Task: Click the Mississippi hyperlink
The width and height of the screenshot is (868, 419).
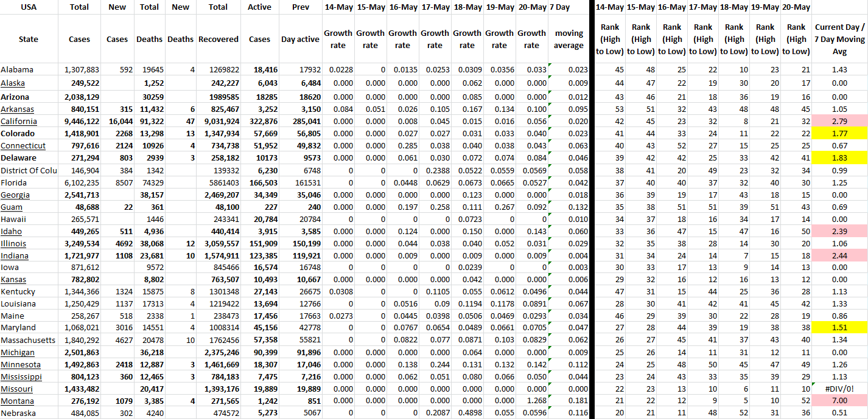Action: click(x=21, y=377)
